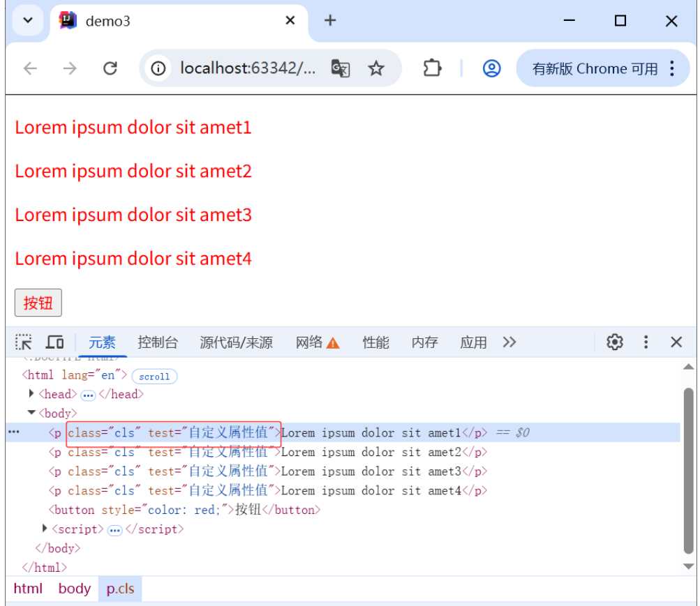700x606 pixels.
Task: Go back to previous page
Action: [30, 68]
